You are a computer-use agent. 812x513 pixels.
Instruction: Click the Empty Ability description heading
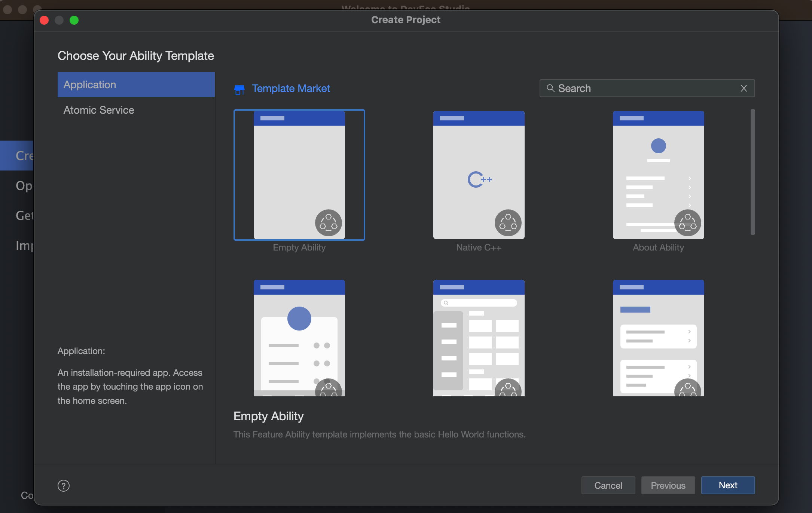pyautogui.click(x=269, y=416)
